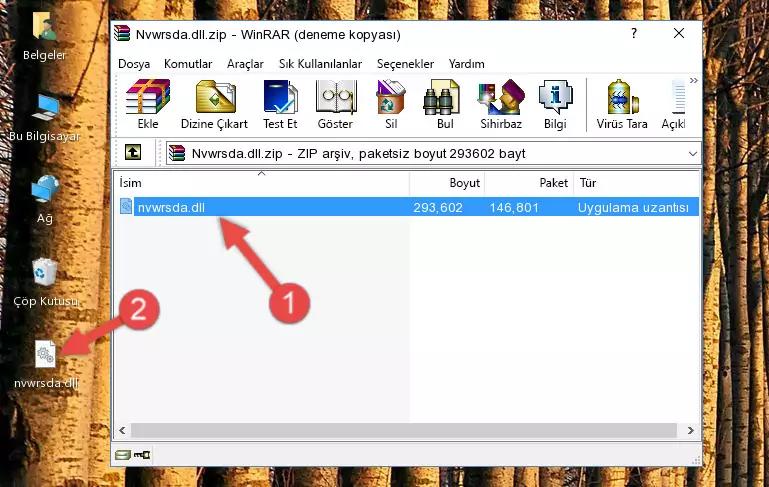Image resolution: width=769 pixels, height=487 pixels.
Task: Open the Araçlar menu
Action: pos(245,64)
